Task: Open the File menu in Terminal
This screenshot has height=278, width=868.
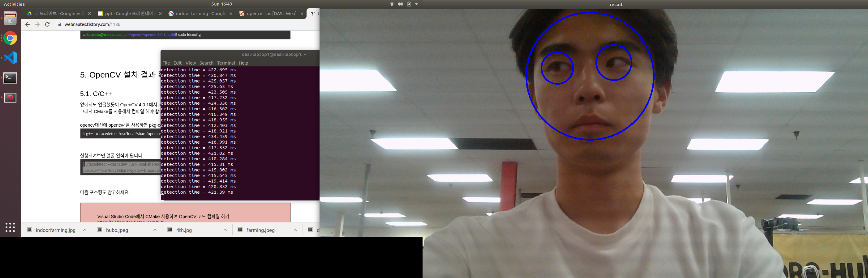Action: 166,63
